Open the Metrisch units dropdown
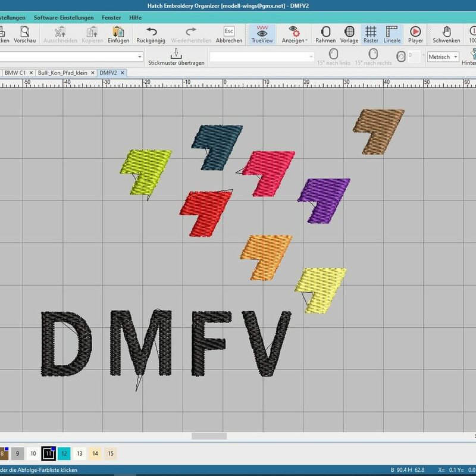Screen dimensions: 476x476 coord(443,57)
